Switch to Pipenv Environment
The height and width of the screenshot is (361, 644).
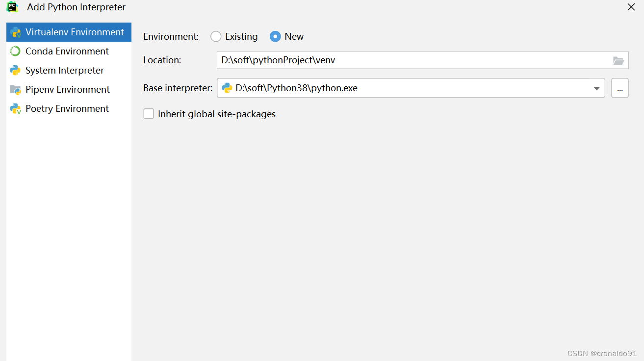69,89
